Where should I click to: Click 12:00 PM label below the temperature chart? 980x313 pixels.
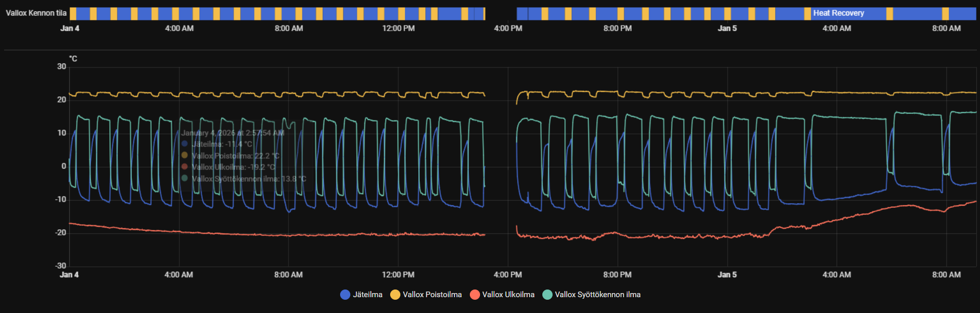click(x=398, y=275)
